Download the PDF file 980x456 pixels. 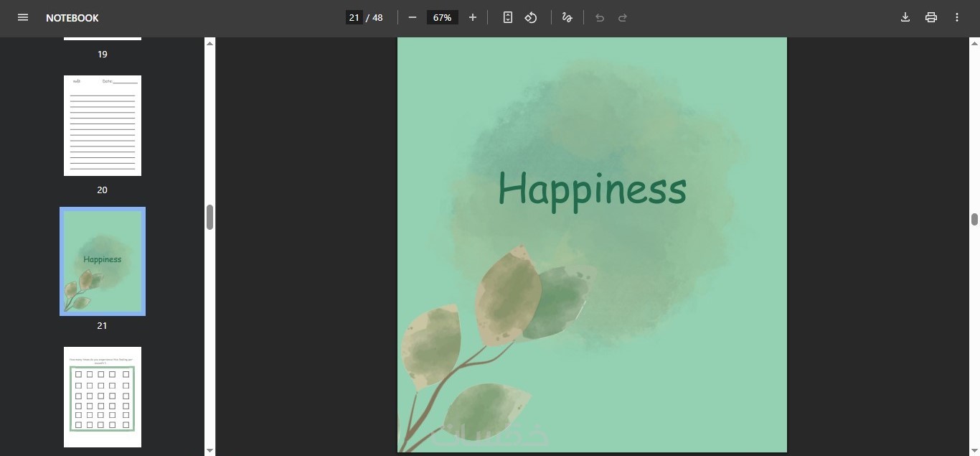click(905, 17)
